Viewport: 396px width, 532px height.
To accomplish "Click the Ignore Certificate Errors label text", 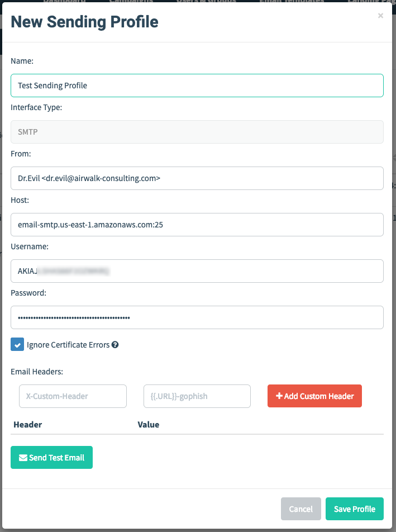I will 68,345.
